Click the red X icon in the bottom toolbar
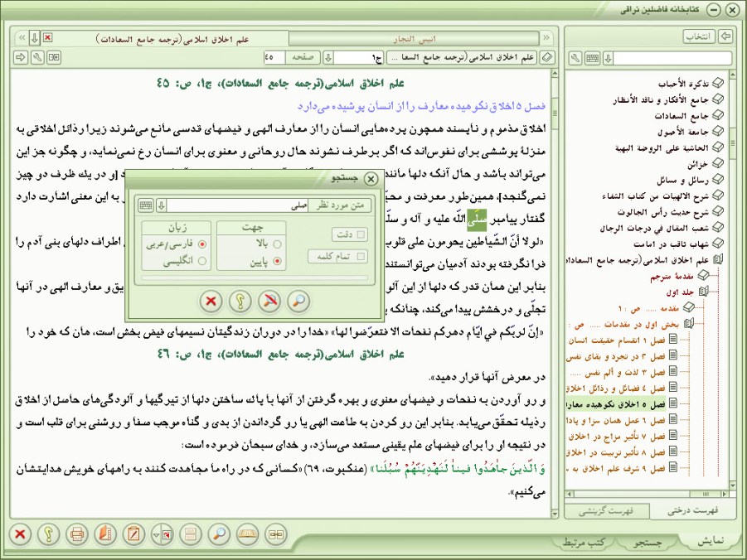747x560 pixels. [x=20, y=533]
